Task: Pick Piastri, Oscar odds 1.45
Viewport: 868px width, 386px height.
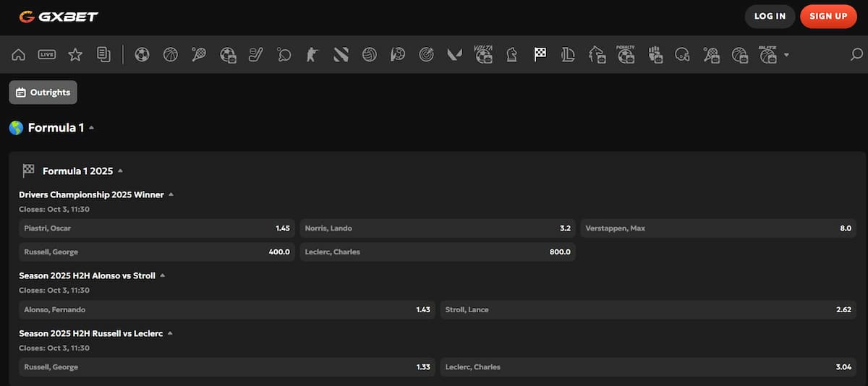Action: click(x=157, y=228)
